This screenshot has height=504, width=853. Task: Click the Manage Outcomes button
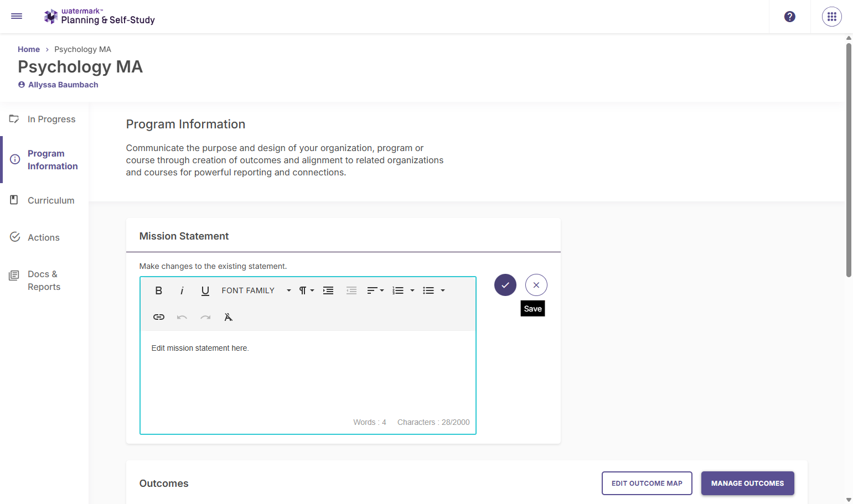click(x=747, y=483)
